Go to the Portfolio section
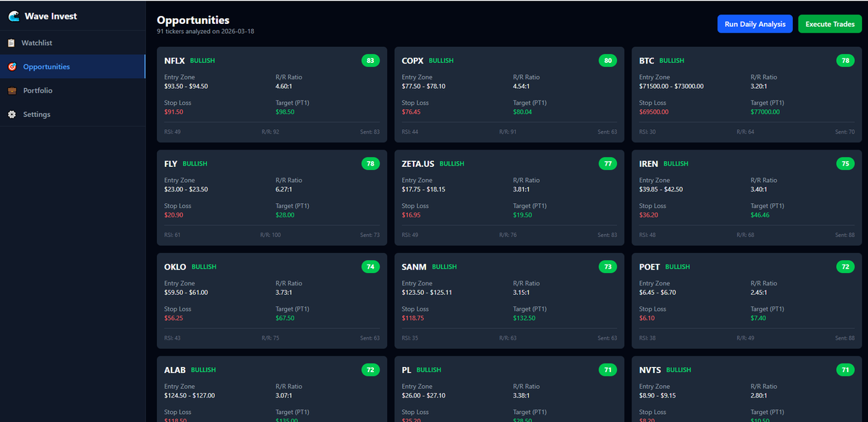 pyautogui.click(x=72, y=90)
